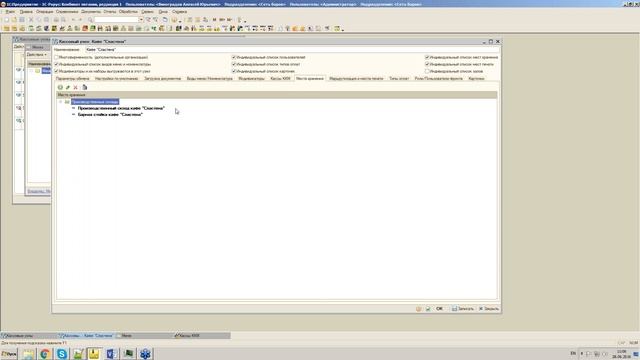This screenshot has height=360, width=640.
Task: Click the checkmark icon left of OK
Action: tap(428, 309)
